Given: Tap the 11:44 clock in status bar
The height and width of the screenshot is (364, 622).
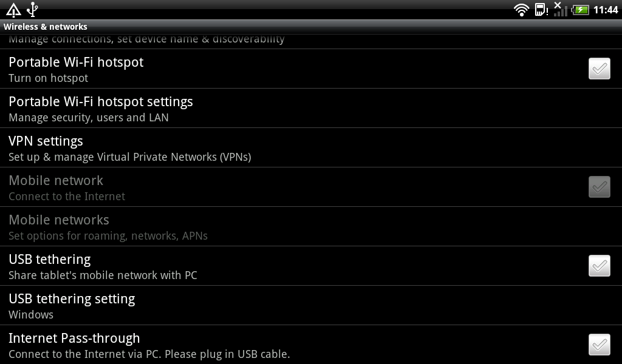Looking at the screenshot, I should click(606, 10).
